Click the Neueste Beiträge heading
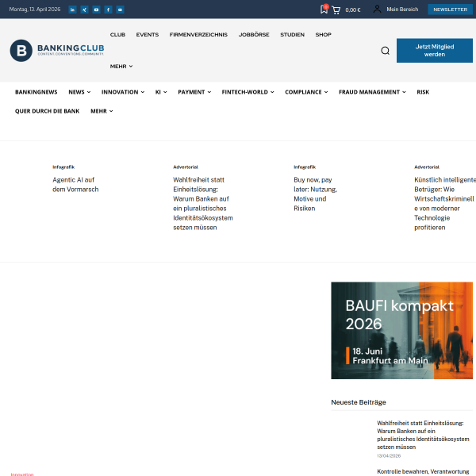The width and height of the screenshot is (476, 476). point(359,402)
